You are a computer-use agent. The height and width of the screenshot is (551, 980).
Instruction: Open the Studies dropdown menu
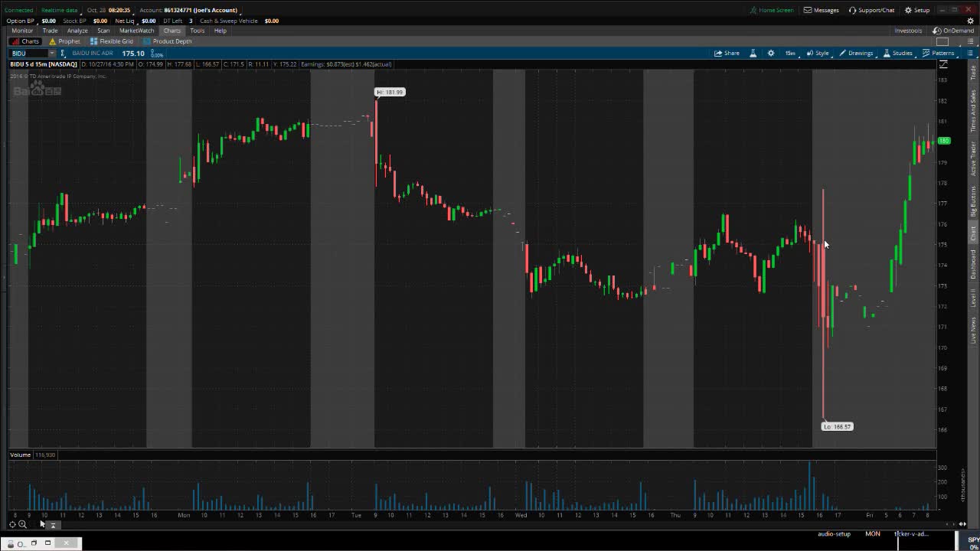point(898,54)
